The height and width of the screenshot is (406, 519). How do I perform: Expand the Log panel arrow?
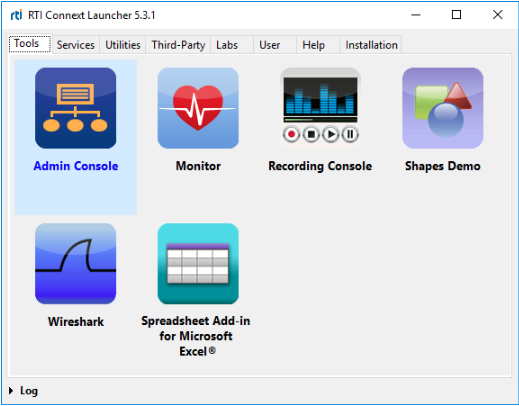(x=11, y=391)
